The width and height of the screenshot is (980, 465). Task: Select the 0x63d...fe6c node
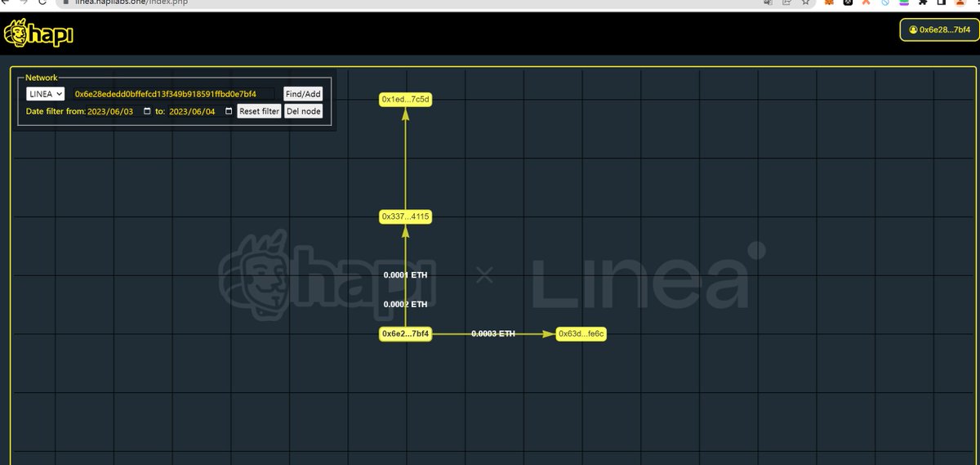581,333
